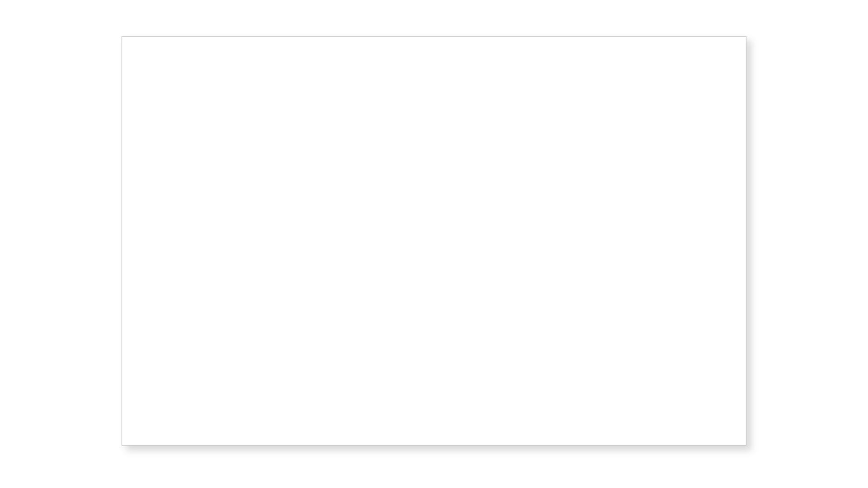Click inside the page near its right edge
Viewport: 868px width, 488px height.
pos(737,241)
